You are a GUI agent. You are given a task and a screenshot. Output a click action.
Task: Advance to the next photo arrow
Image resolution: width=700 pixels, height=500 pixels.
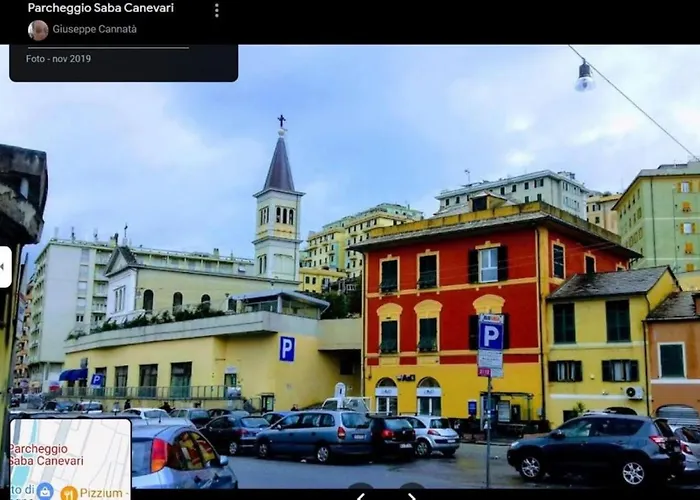[412, 495]
